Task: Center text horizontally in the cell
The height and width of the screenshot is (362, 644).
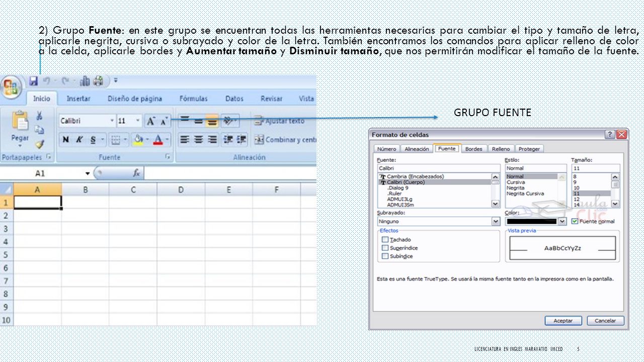Action: [199, 139]
